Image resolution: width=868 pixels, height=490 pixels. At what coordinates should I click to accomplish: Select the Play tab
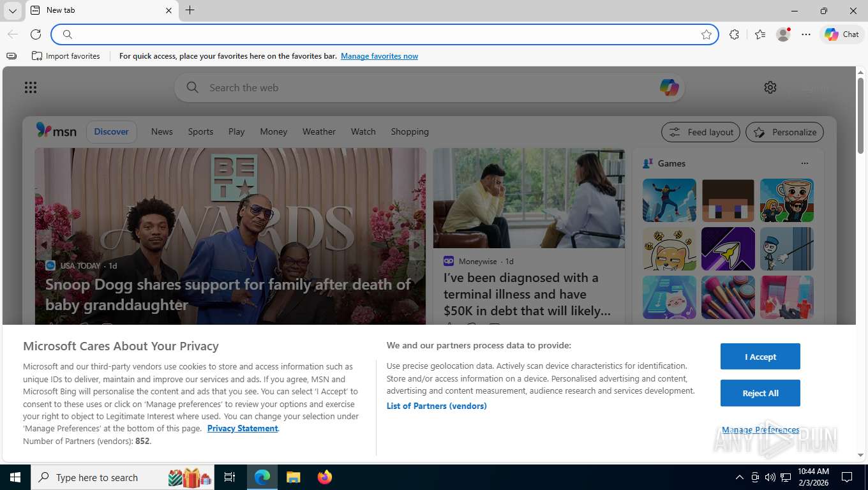pyautogui.click(x=237, y=131)
